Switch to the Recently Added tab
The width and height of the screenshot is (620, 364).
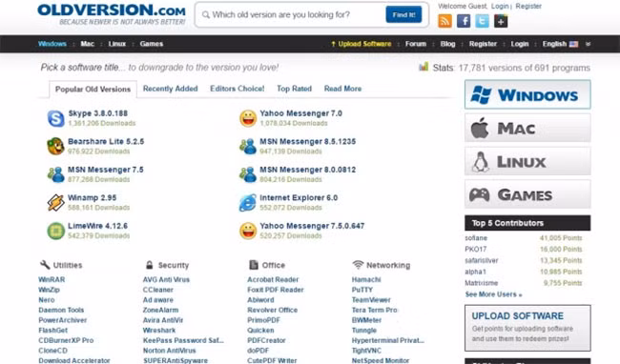coord(171,89)
